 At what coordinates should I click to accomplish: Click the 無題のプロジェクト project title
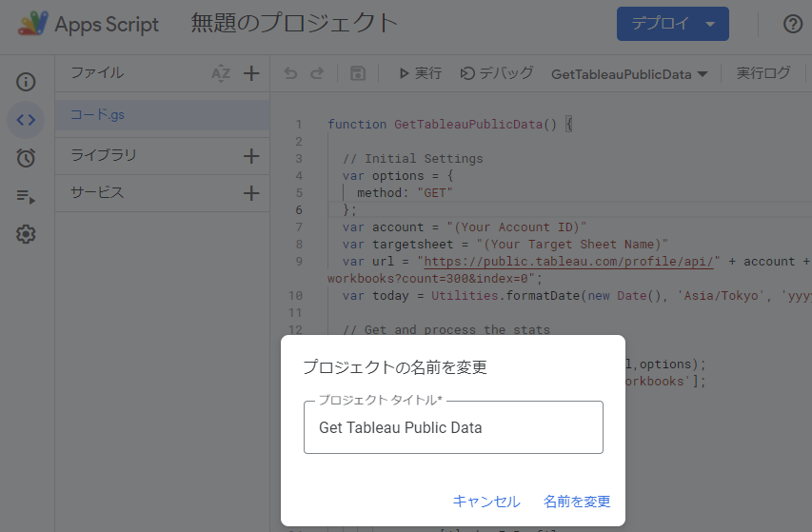point(294,23)
